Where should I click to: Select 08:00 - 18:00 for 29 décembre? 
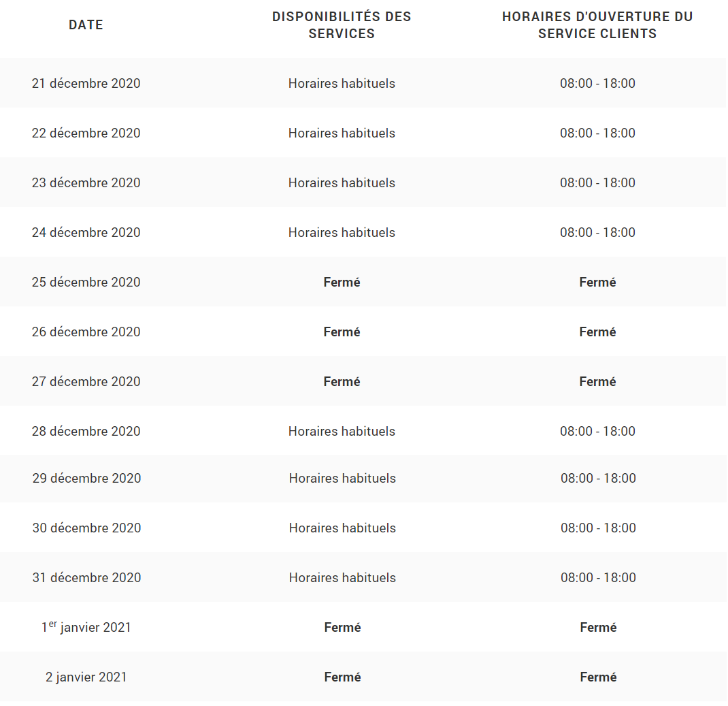[x=599, y=478]
